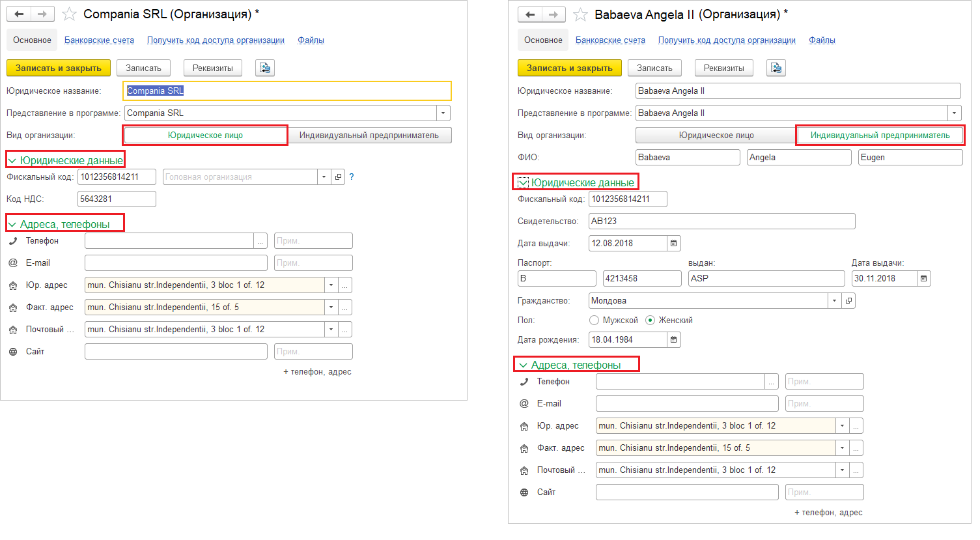Image resolution: width=980 pixels, height=540 pixels.
Task: Go forward in Compania SRL window
Action: 42,14
